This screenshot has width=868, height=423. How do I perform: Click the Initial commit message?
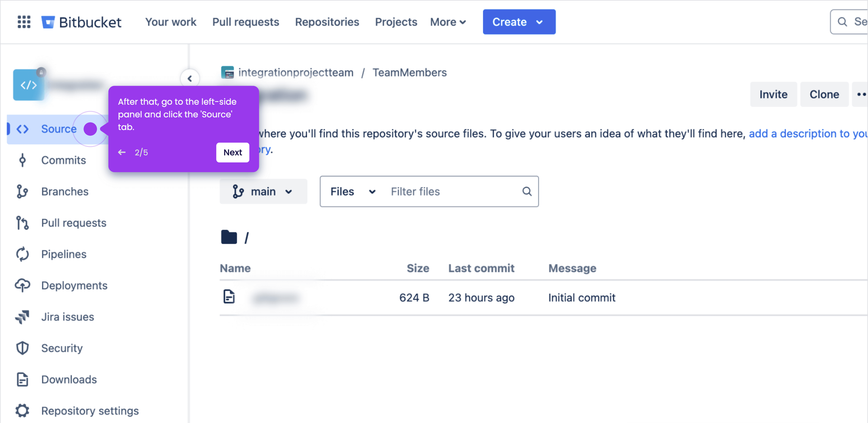pos(582,298)
